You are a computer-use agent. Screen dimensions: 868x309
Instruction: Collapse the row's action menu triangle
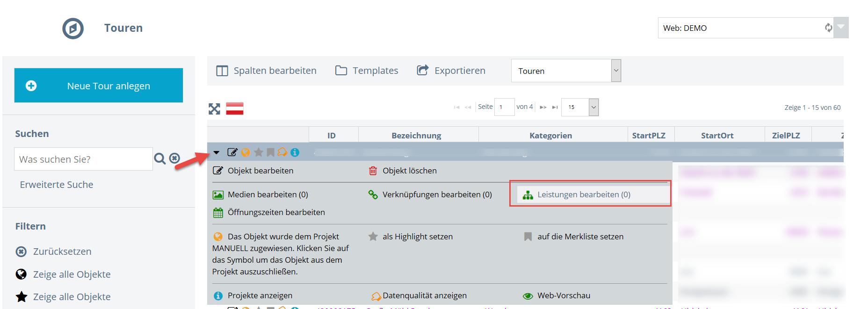[217, 152]
